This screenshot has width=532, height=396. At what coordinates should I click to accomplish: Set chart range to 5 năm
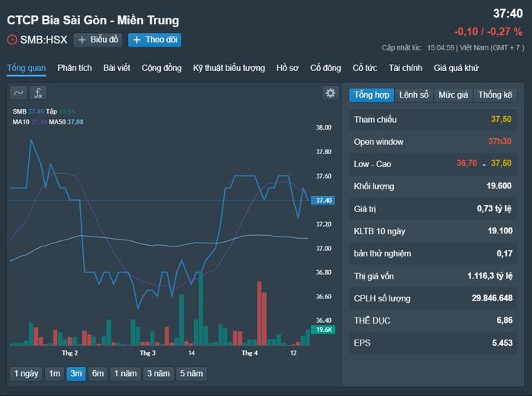click(x=191, y=374)
